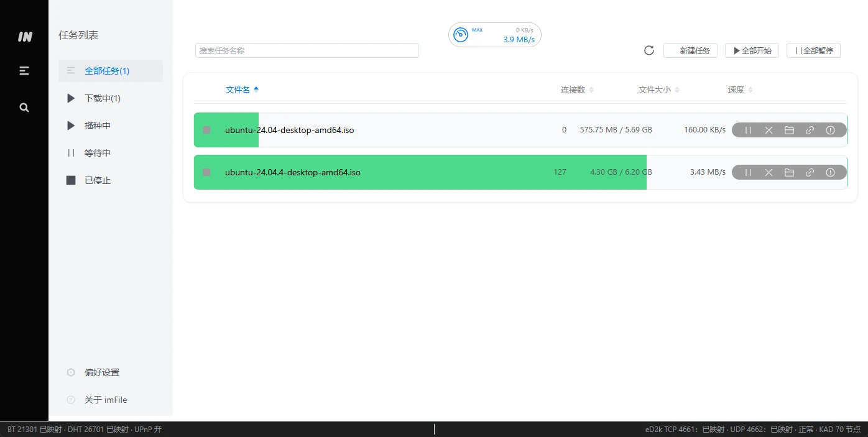This screenshot has width=868, height=437.
Task: Show 播种中 tasks
Action: click(111, 126)
